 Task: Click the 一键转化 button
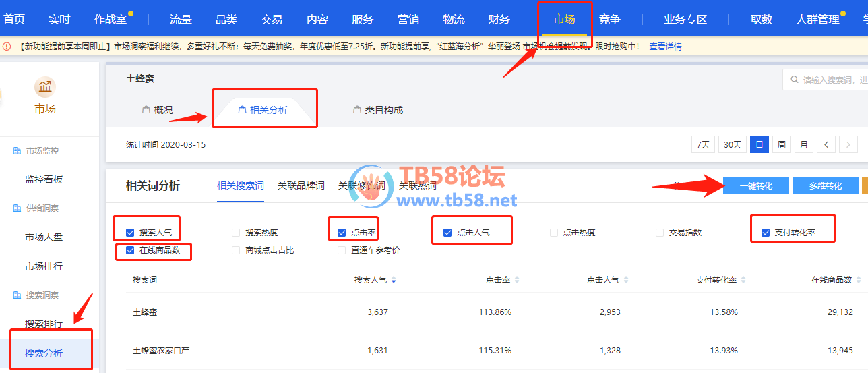point(755,185)
